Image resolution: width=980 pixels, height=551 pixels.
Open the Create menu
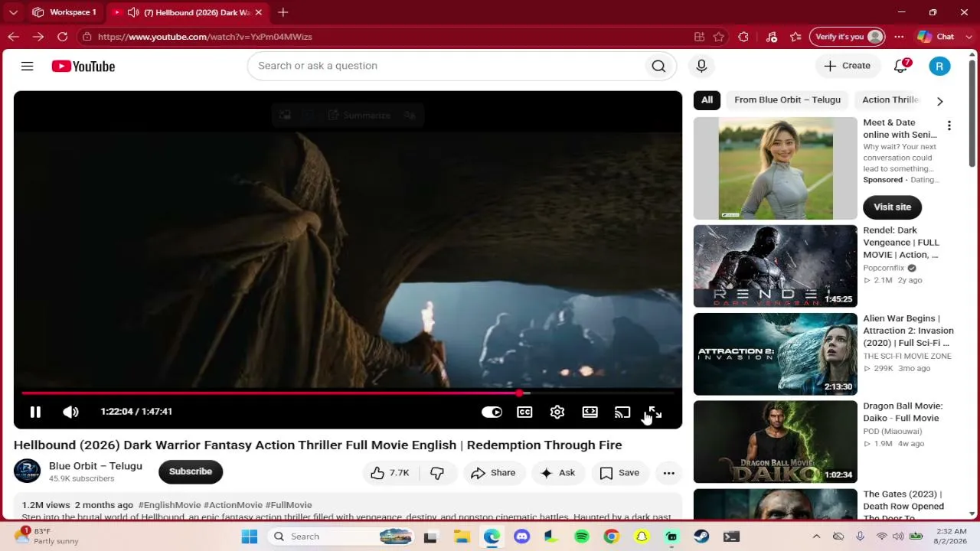coord(847,66)
